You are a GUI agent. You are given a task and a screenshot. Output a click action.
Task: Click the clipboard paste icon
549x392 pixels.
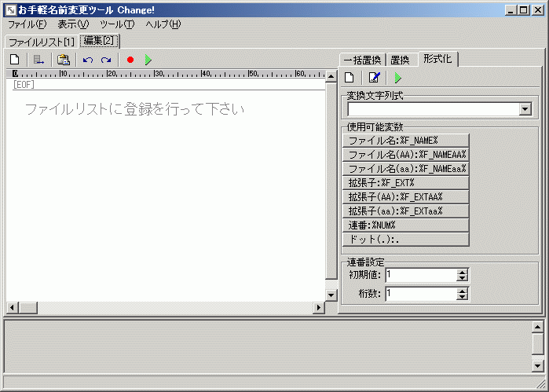point(64,60)
